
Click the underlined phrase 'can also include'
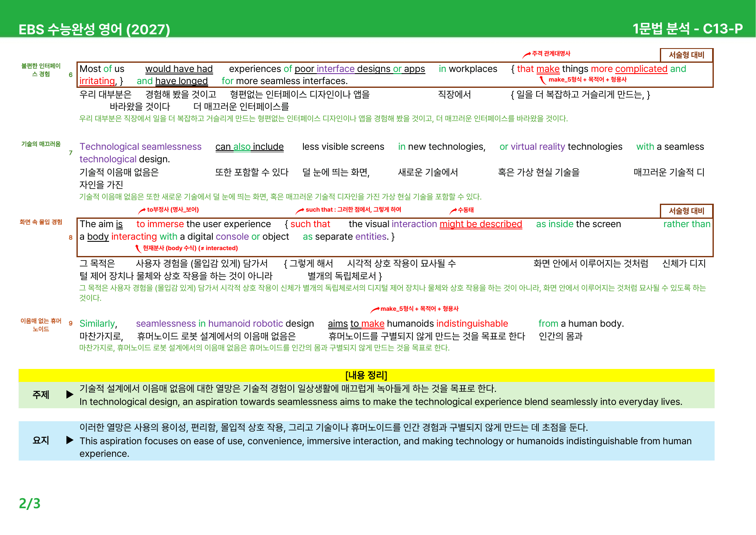pos(249,147)
